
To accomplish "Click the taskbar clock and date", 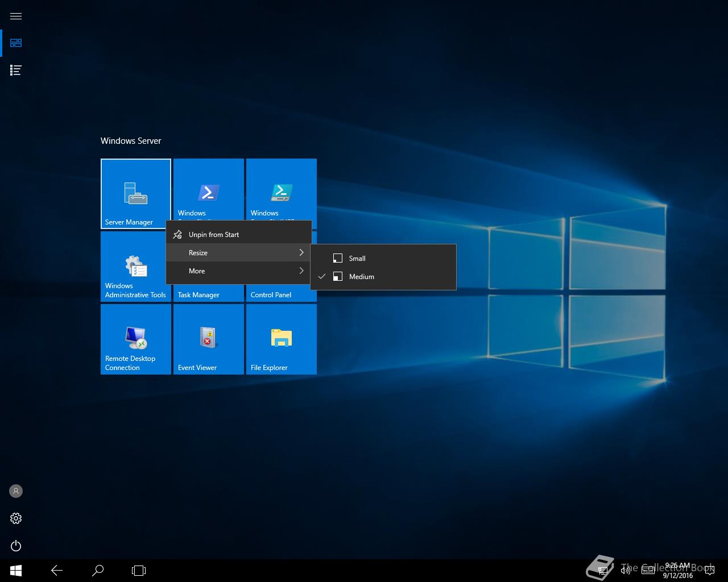I will tap(678, 571).
